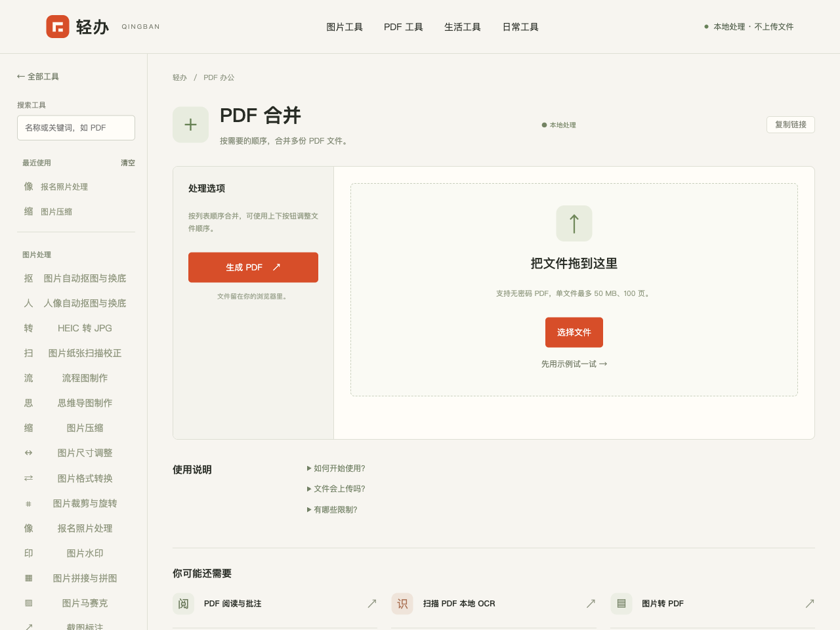Select the swap icon for 图片格式转换
The width and height of the screenshot is (840, 630).
pyautogui.click(x=28, y=478)
